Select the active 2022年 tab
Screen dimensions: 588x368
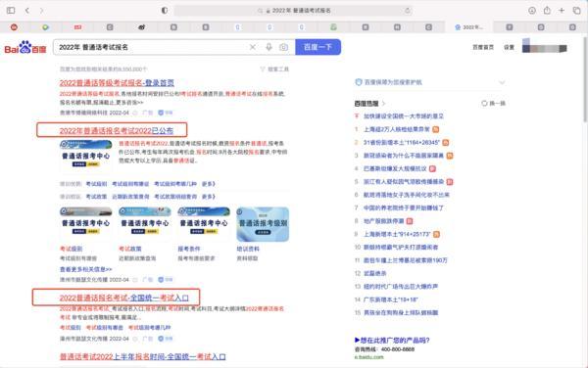pyautogui.click(x=468, y=27)
